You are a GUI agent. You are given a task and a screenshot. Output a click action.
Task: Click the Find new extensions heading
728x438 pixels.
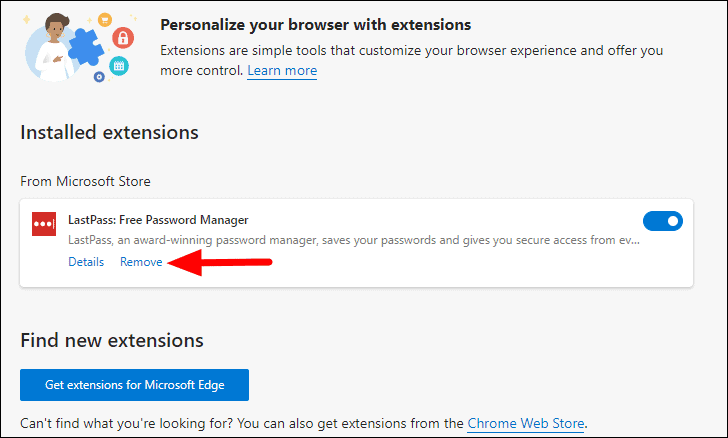click(112, 341)
